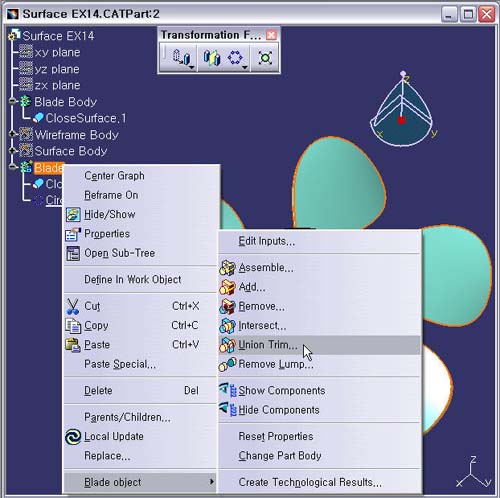Close the Transformation Features toolbar
The width and height of the screenshot is (500, 498).
coord(271,35)
